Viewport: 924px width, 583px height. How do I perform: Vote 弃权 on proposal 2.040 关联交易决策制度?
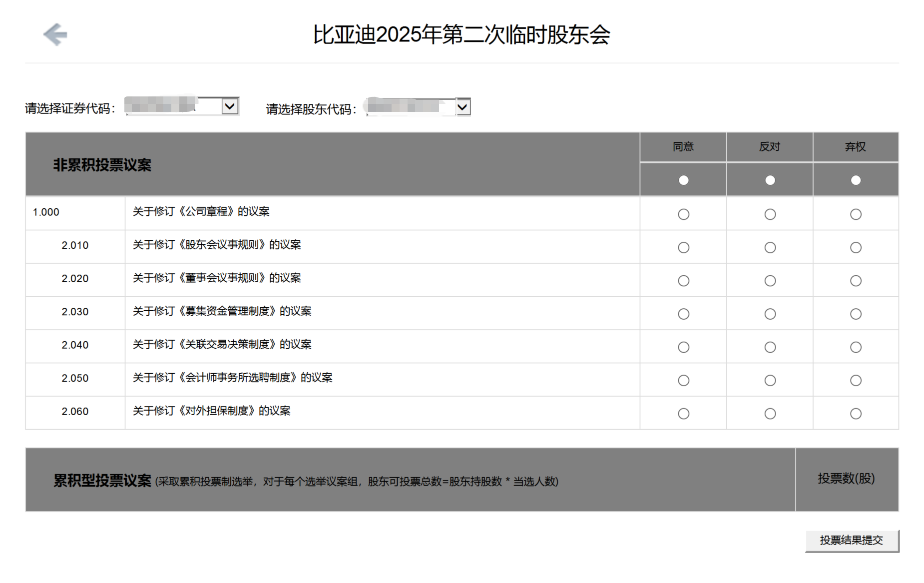click(856, 347)
